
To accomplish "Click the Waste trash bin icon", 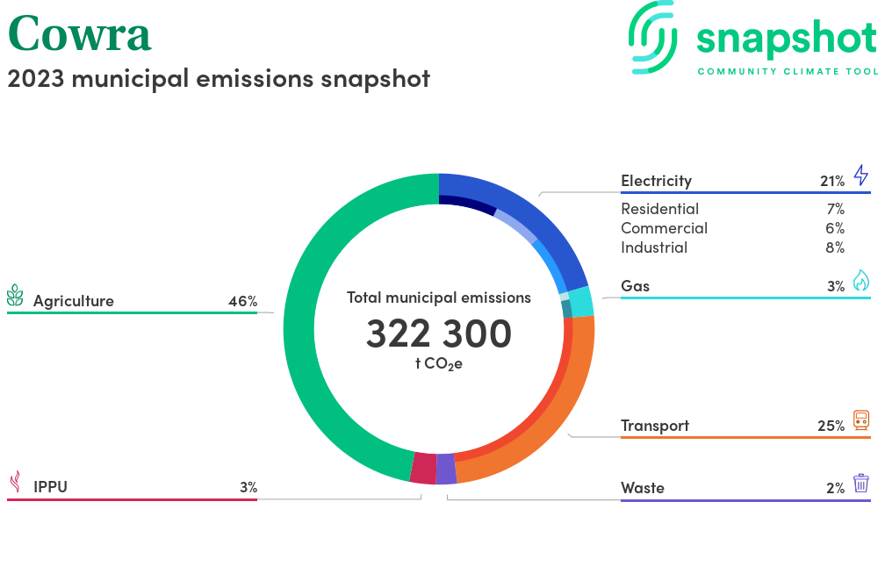I will 860,484.
